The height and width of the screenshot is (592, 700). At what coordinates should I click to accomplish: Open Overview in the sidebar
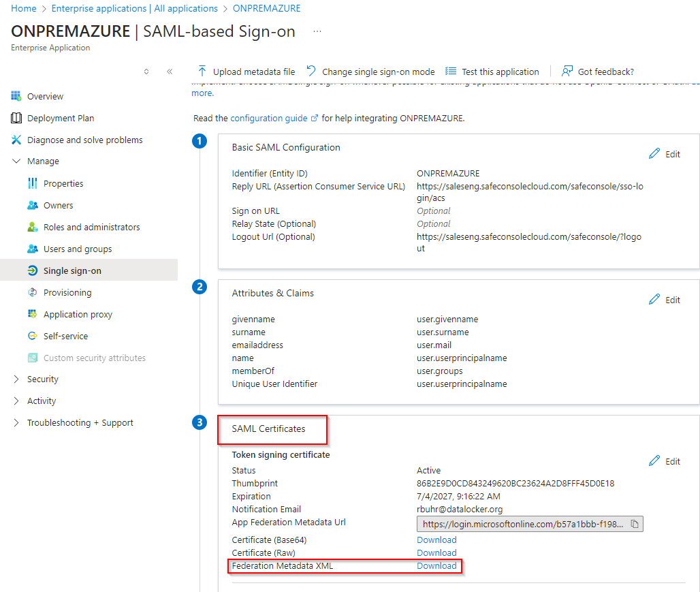click(45, 97)
